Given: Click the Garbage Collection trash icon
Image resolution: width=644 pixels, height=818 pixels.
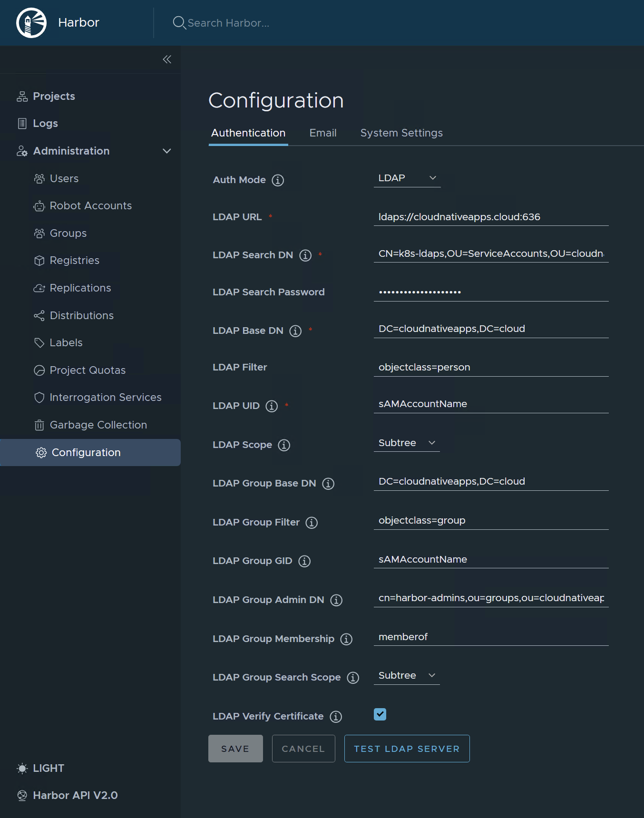Looking at the screenshot, I should click(39, 425).
